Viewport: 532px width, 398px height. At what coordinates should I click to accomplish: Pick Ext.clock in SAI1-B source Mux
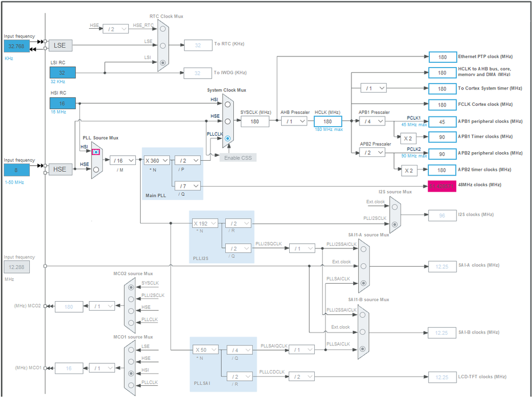click(x=362, y=332)
